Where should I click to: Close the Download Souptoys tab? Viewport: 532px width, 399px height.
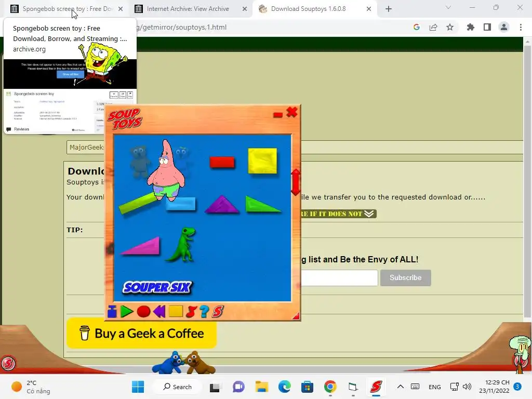(369, 9)
